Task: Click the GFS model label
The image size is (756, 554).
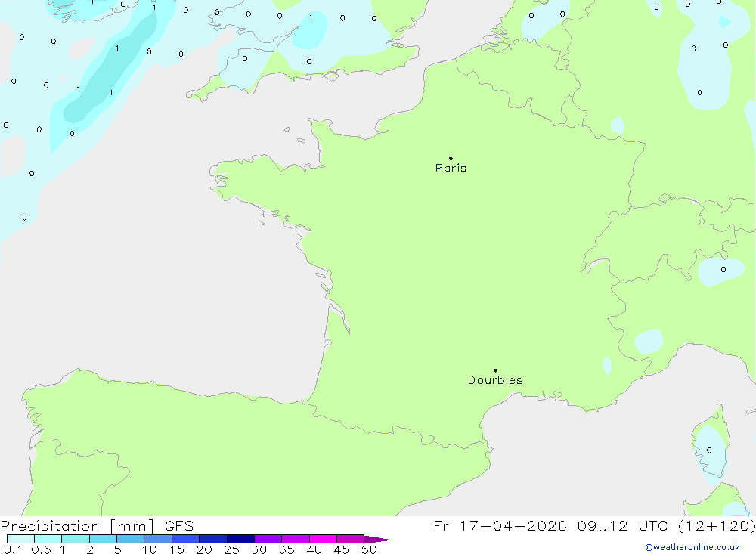Action: click(x=179, y=526)
